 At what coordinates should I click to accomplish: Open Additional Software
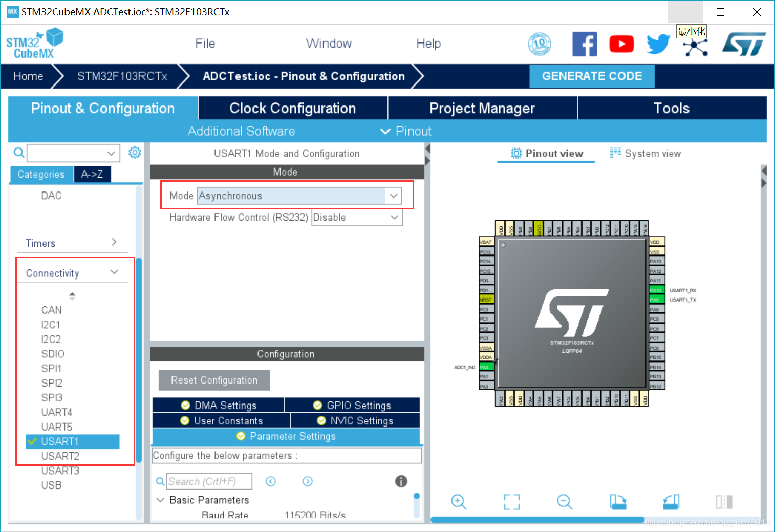click(x=241, y=131)
